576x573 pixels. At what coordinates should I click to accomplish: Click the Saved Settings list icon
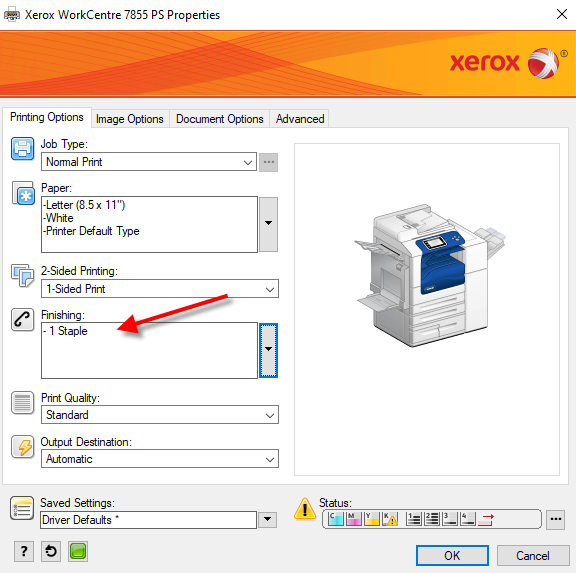22,508
